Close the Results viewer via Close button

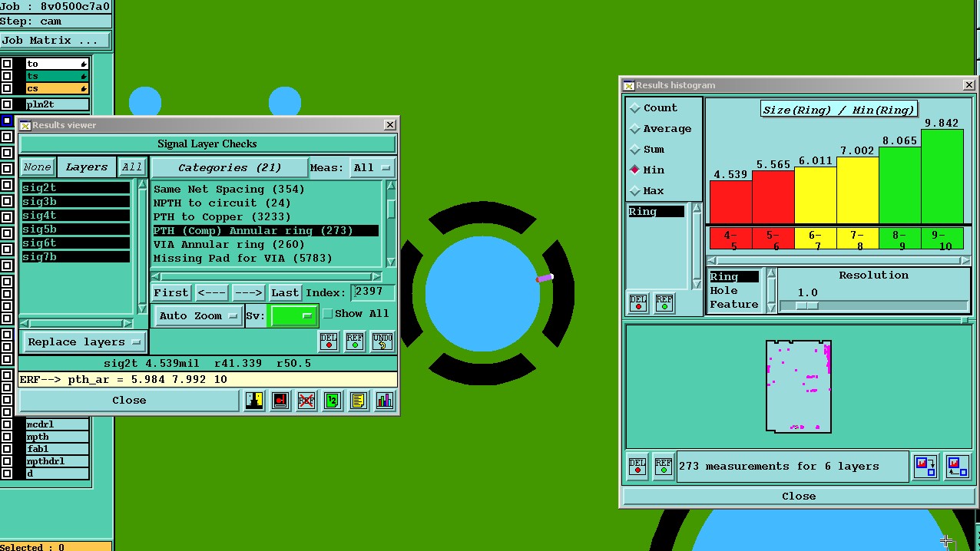pos(129,400)
